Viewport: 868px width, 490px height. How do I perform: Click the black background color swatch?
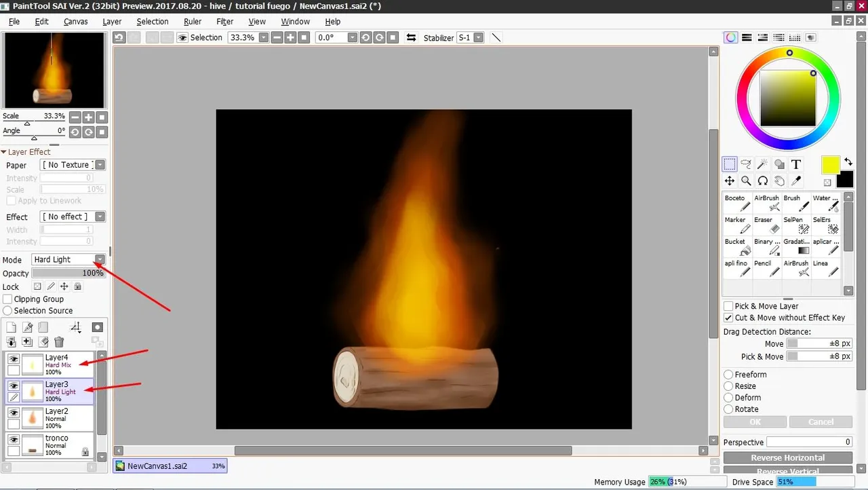[x=844, y=180]
